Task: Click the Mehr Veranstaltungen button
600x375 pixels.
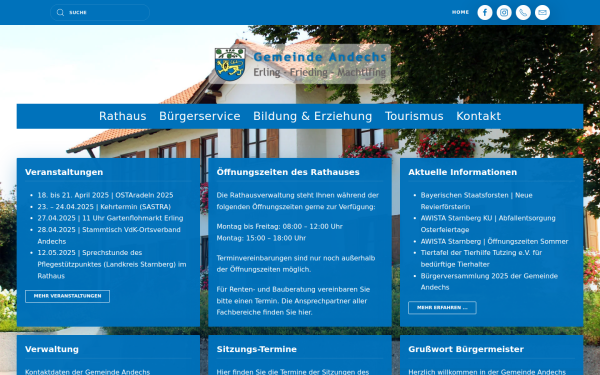Action: tap(67, 296)
